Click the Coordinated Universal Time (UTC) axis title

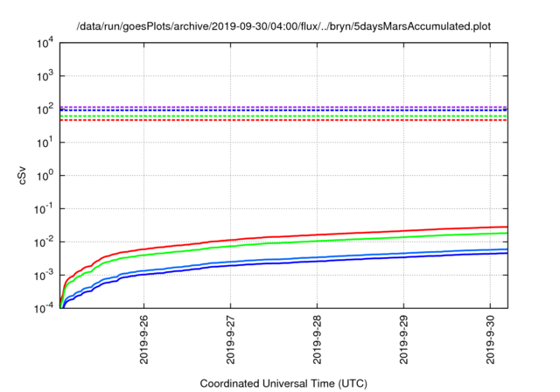[x=283, y=383]
